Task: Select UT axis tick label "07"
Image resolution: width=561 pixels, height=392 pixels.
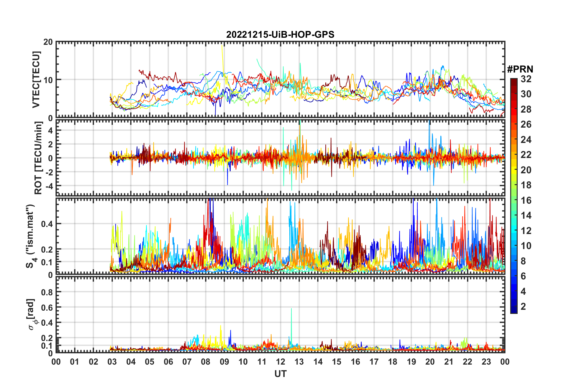Action: click(x=187, y=362)
